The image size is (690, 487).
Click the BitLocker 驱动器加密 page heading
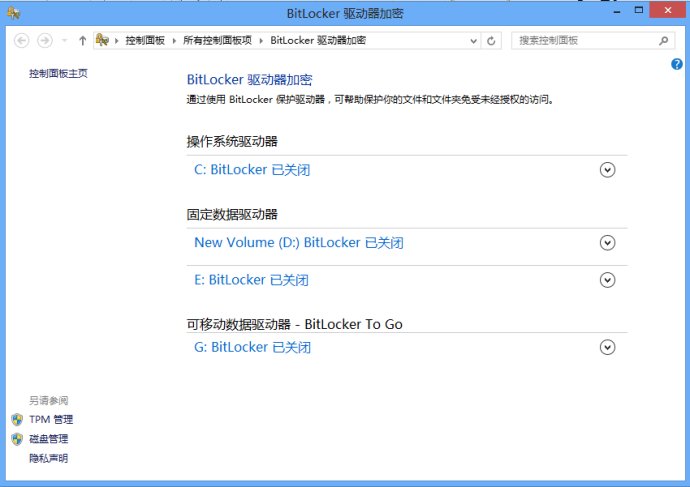coord(250,80)
